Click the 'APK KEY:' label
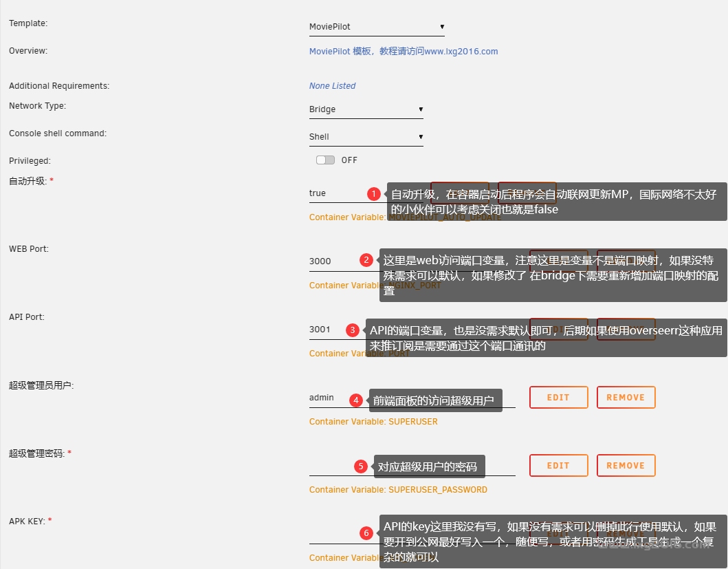This screenshot has height=569, width=728. 27,522
